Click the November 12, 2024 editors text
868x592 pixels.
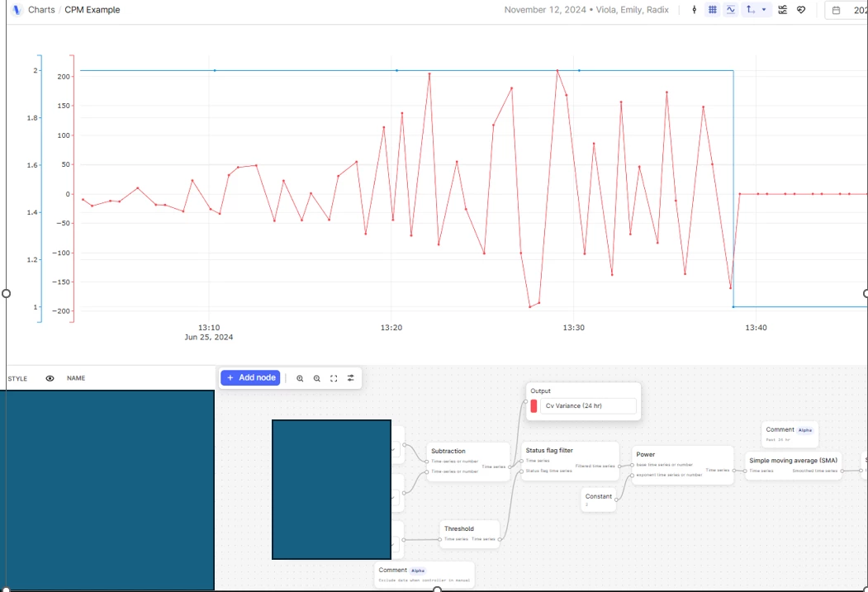(x=586, y=10)
